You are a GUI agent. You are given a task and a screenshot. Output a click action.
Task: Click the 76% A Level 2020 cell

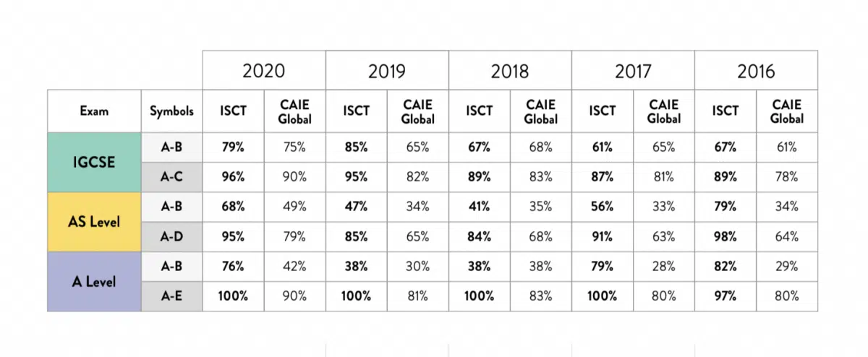click(x=233, y=266)
